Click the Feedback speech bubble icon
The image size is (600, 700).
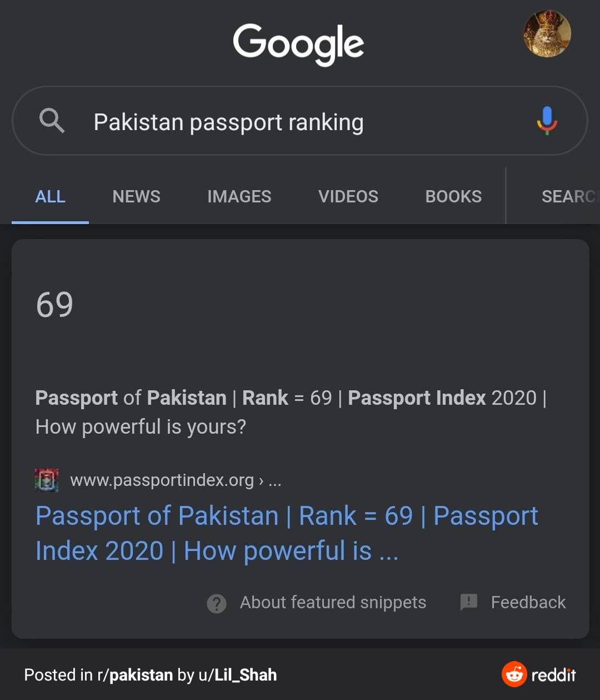(x=468, y=603)
